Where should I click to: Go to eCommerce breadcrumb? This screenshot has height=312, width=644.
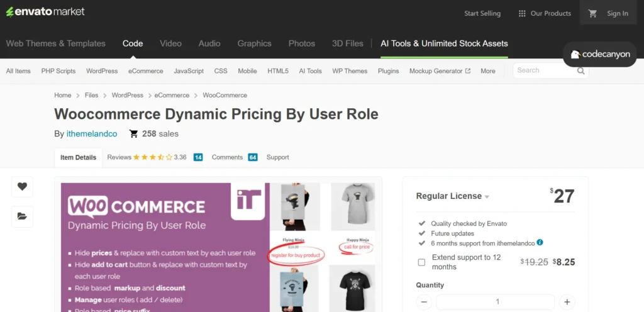point(172,95)
